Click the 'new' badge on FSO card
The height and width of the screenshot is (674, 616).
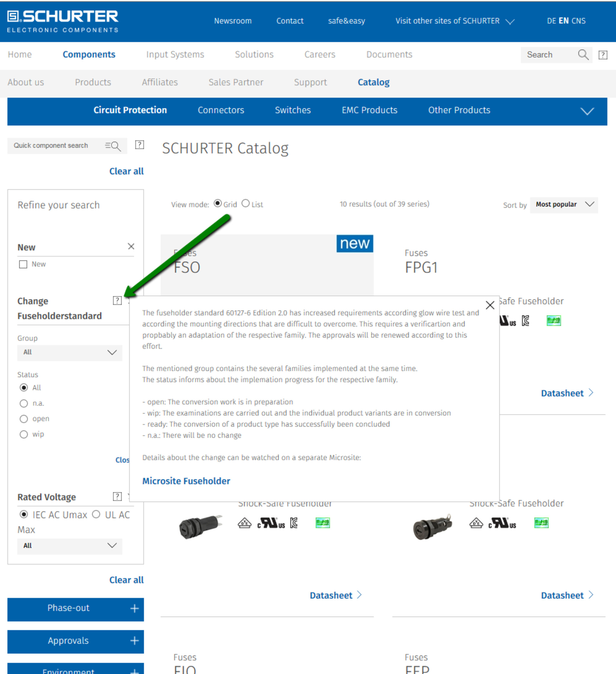click(x=354, y=243)
